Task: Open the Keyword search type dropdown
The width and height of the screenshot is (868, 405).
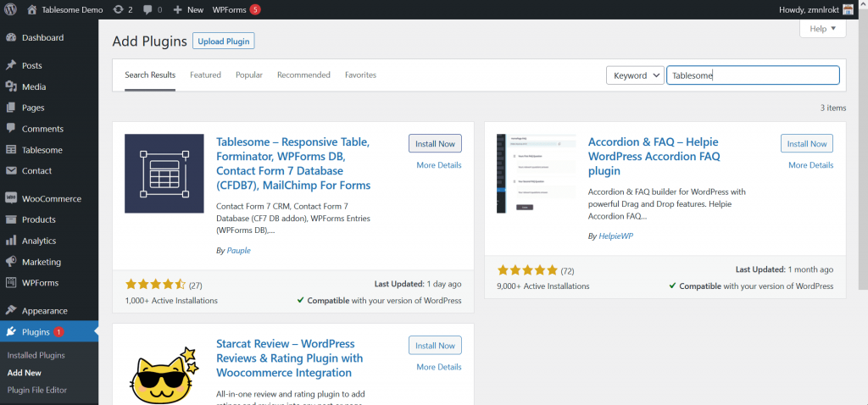Action: [x=635, y=75]
